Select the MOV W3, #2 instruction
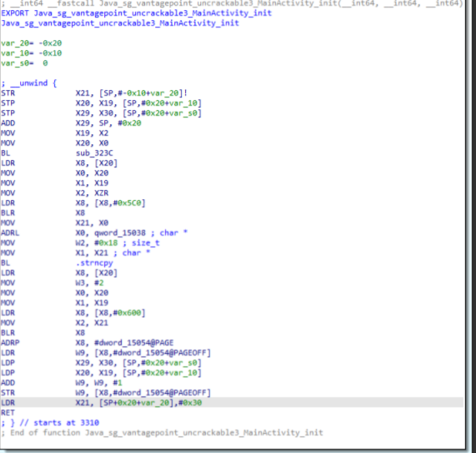Screen dimensions: 476x453 pyautogui.click(x=53, y=283)
